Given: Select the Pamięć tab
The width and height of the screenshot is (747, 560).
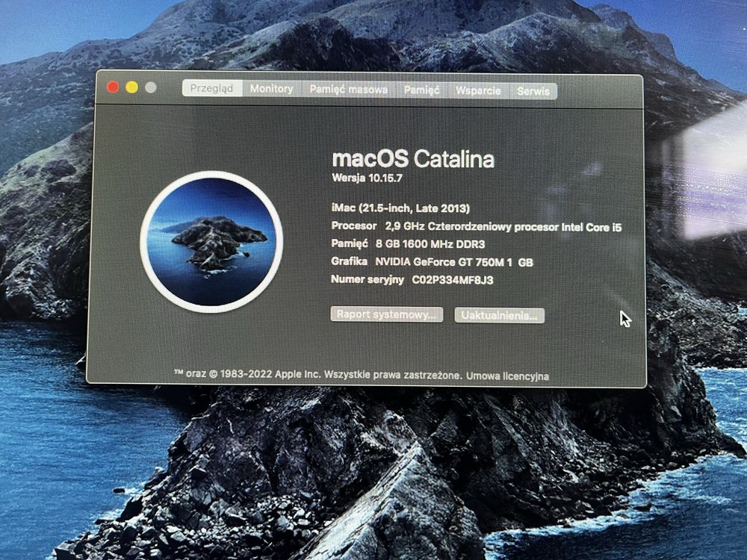Looking at the screenshot, I should [x=421, y=90].
